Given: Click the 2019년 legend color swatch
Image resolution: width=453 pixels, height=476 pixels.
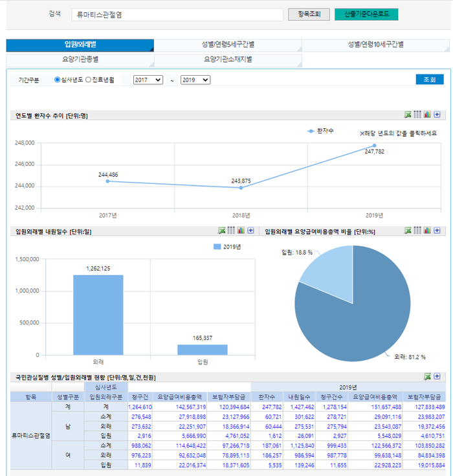Looking at the screenshot, I should click(217, 246).
